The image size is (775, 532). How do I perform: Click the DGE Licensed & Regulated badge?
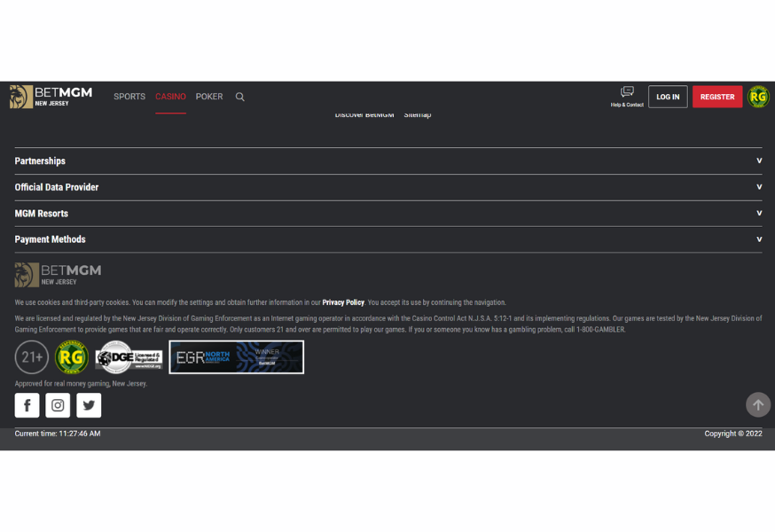(129, 357)
